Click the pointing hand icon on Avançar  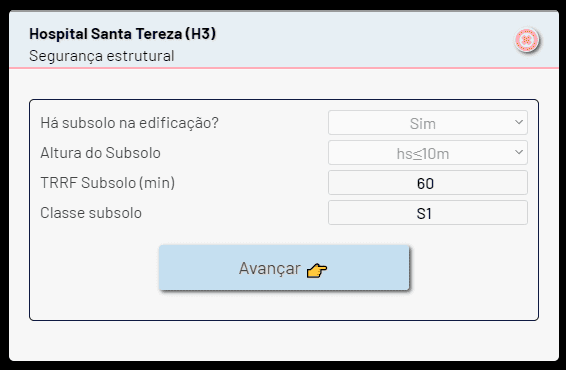(317, 270)
